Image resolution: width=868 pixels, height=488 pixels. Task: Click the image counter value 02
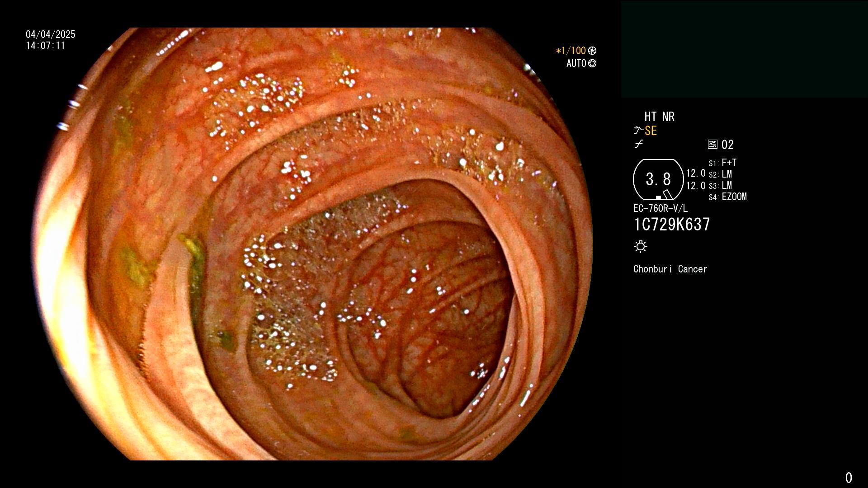727,145
